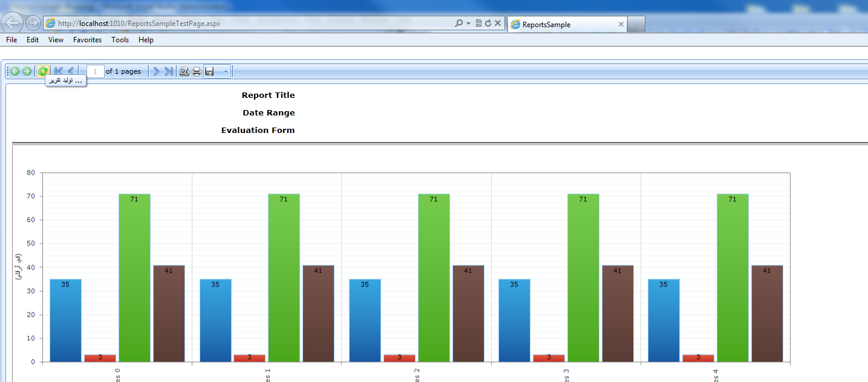Click the browser address bar refresh icon
The image size is (868, 382).
488,23
